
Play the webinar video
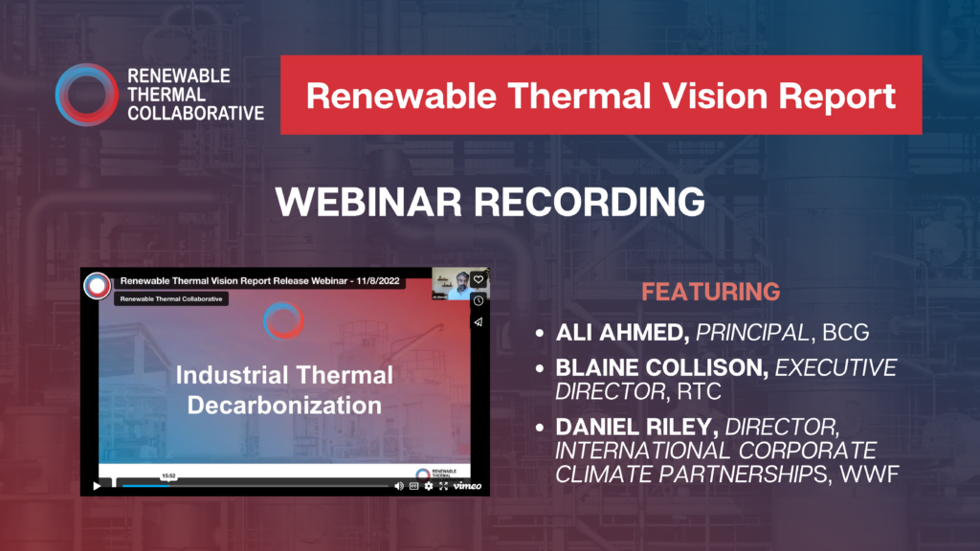click(97, 487)
